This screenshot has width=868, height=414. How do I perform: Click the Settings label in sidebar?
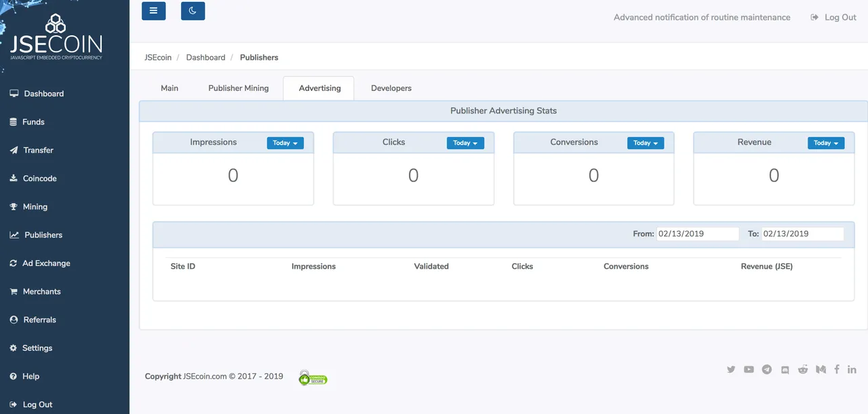click(37, 348)
